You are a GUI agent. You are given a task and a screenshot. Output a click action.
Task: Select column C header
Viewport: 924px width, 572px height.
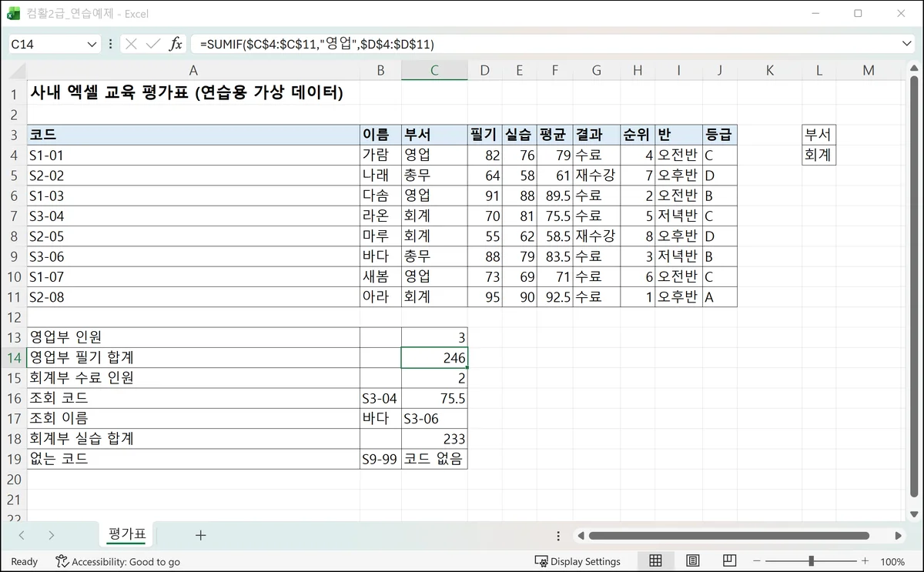434,70
